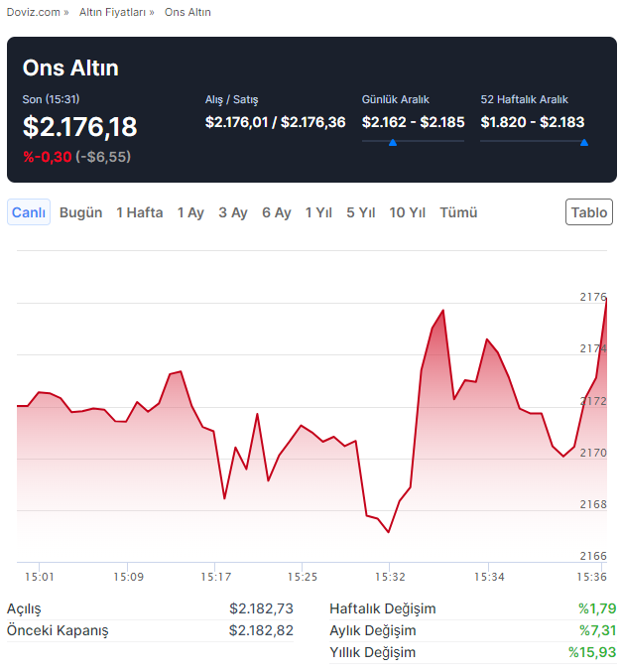
Task: Open the Tablo view button
Action: click(589, 212)
